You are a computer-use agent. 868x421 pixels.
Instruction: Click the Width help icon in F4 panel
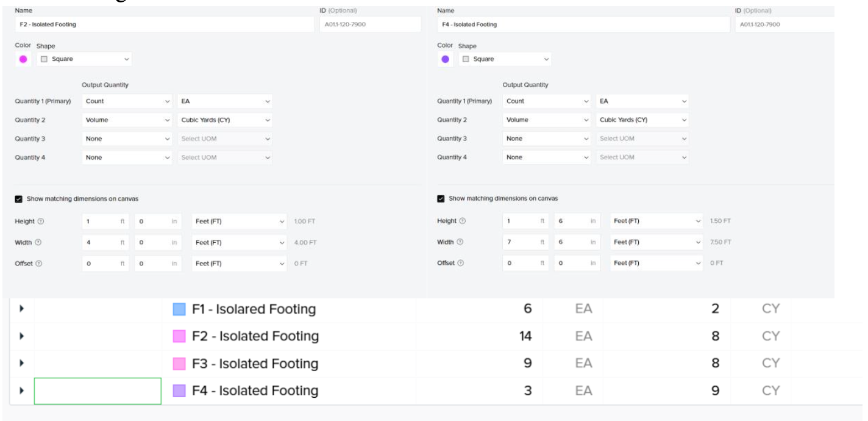point(460,242)
